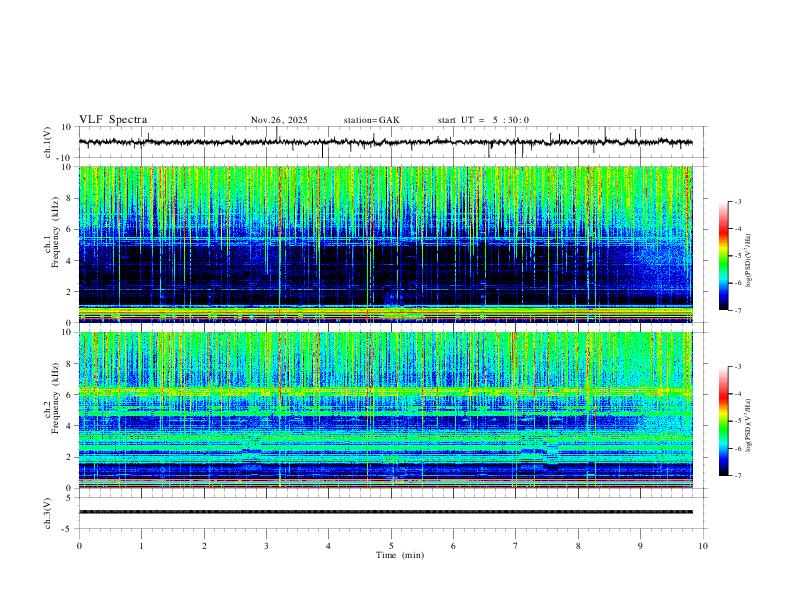Viewport: 792px width, 612px height.
Task: Click the 'start UT = 5:30:0' label
Action: [483, 120]
